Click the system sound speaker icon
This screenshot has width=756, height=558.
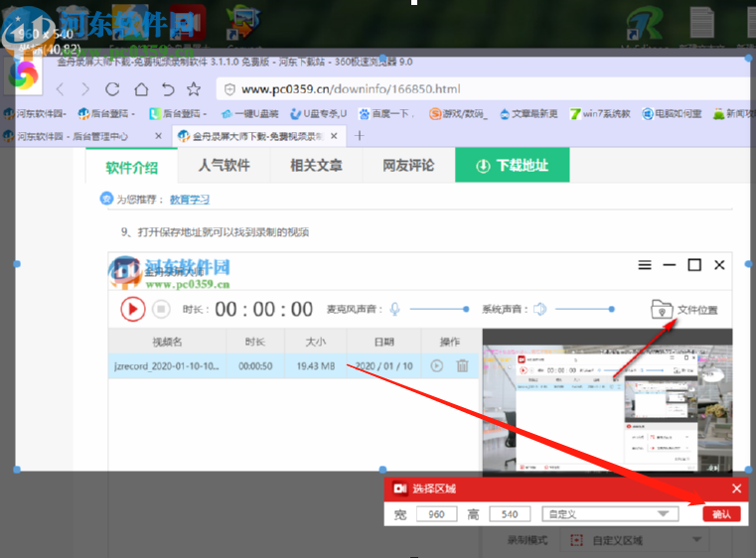pos(539,309)
